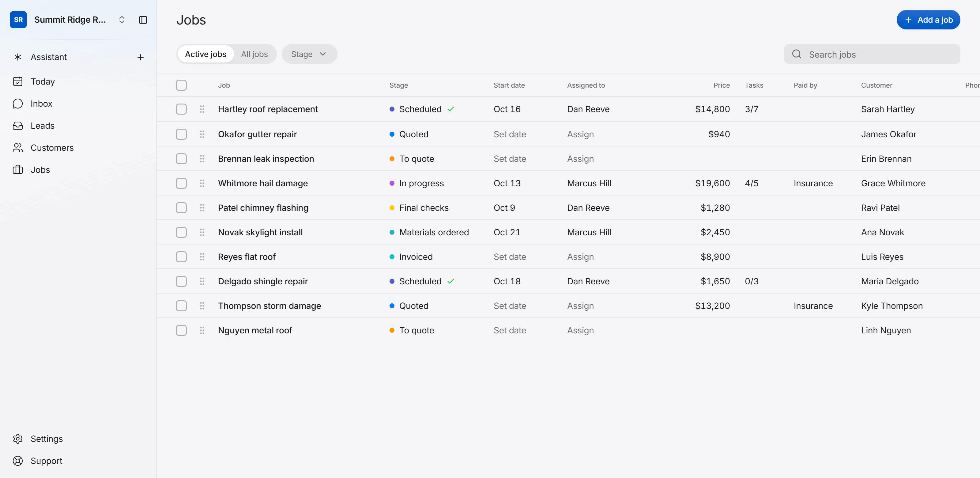Click the search magnifier icon
This screenshot has width=980, height=478.
tap(797, 54)
